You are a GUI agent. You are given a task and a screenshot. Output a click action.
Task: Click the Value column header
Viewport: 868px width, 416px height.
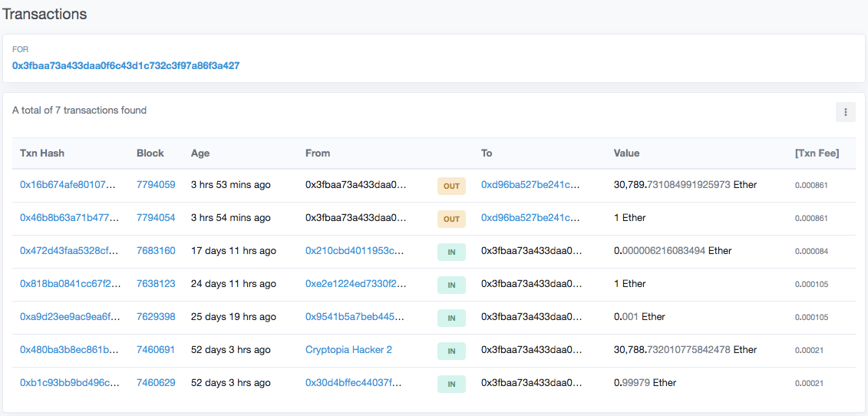pos(627,154)
